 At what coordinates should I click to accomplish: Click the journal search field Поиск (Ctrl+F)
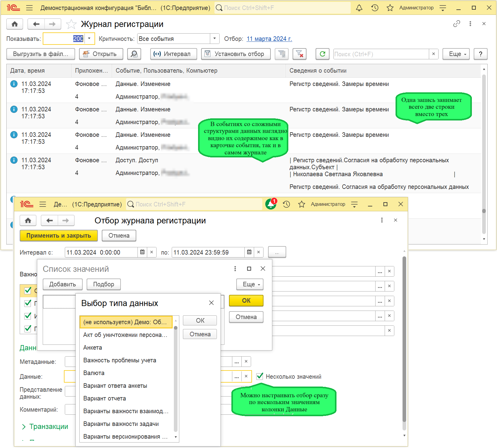point(381,54)
